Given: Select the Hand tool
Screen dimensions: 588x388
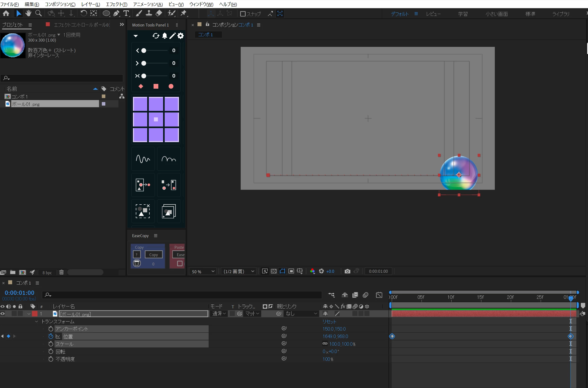Looking at the screenshot, I should tap(28, 13).
